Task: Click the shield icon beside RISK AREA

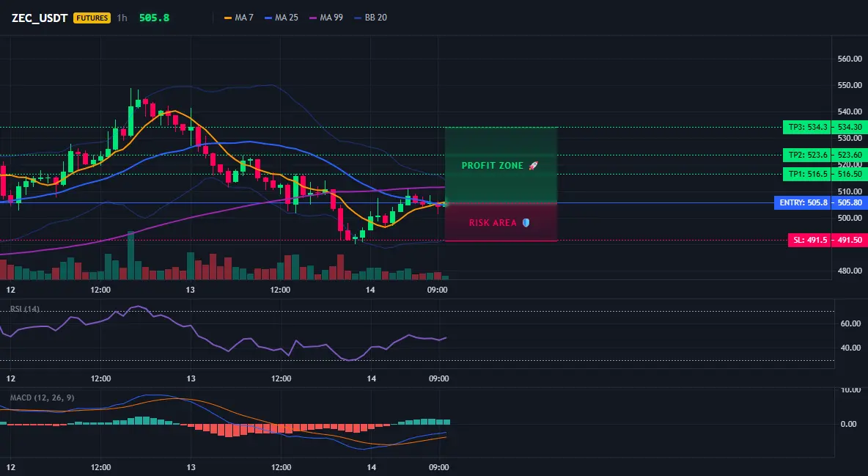Action: 526,223
